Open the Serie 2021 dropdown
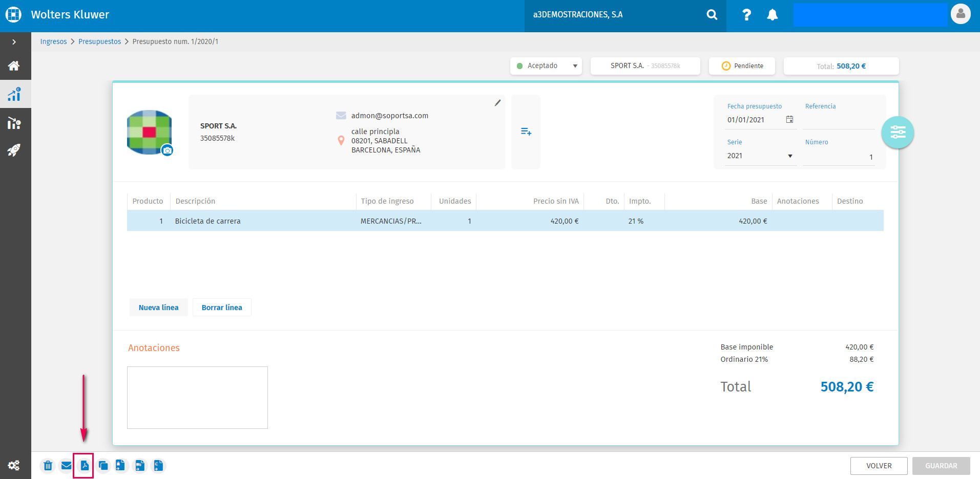 760,156
